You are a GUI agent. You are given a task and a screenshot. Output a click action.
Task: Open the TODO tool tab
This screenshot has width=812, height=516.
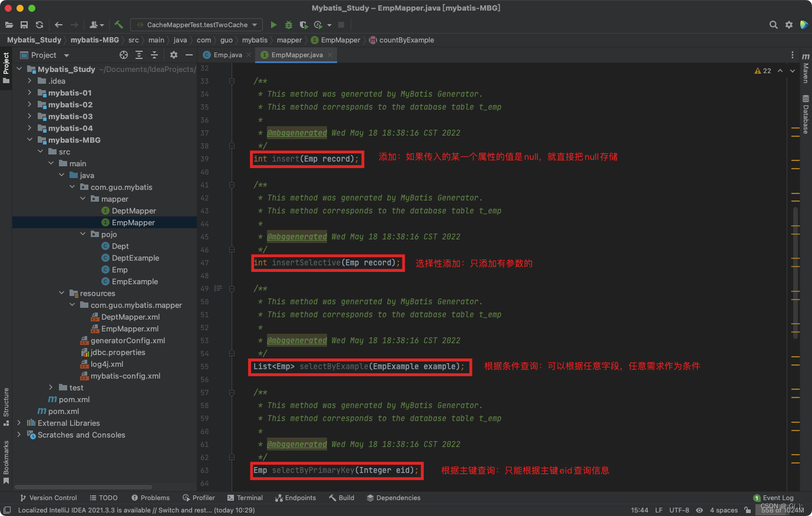[x=104, y=498]
